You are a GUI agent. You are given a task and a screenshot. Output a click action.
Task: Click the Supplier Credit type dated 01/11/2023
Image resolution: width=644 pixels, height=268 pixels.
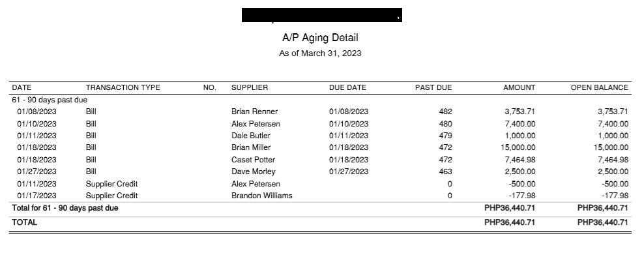point(111,184)
